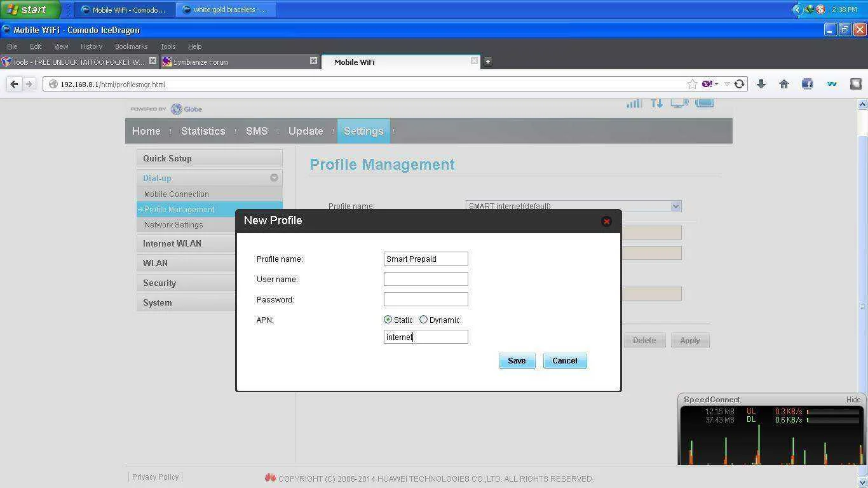Click the Delete button behind dialog
The image size is (868, 488).
tap(644, 341)
